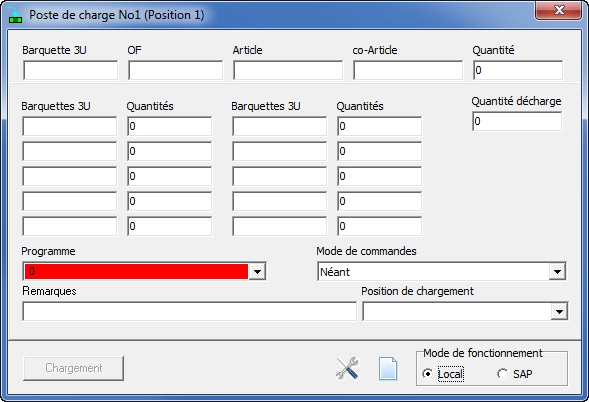Select the Quantité décharge field
The width and height of the screenshot is (589, 402).
[x=517, y=121]
